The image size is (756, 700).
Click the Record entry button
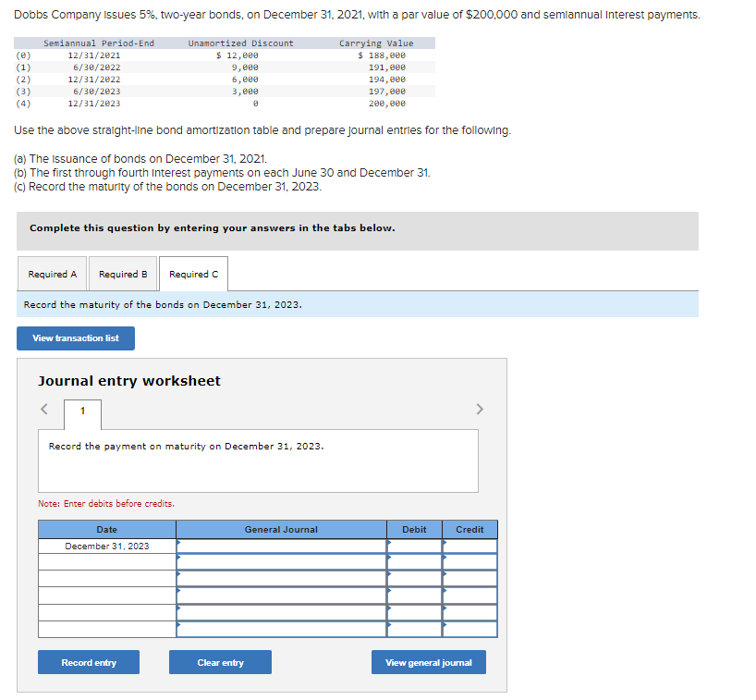coord(88,662)
